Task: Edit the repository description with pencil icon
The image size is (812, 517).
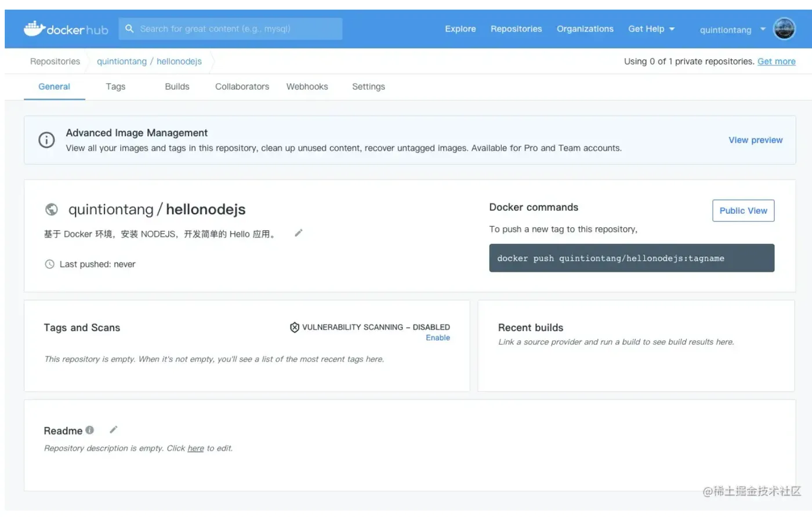Action: pyautogui.click(x=299, y=233)
